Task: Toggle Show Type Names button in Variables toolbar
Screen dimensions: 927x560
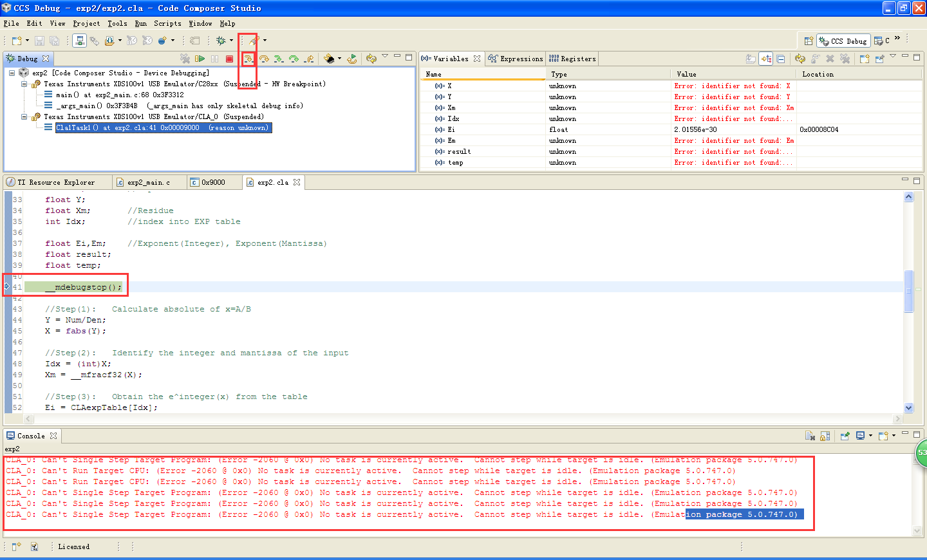Action: pos(751,59)
